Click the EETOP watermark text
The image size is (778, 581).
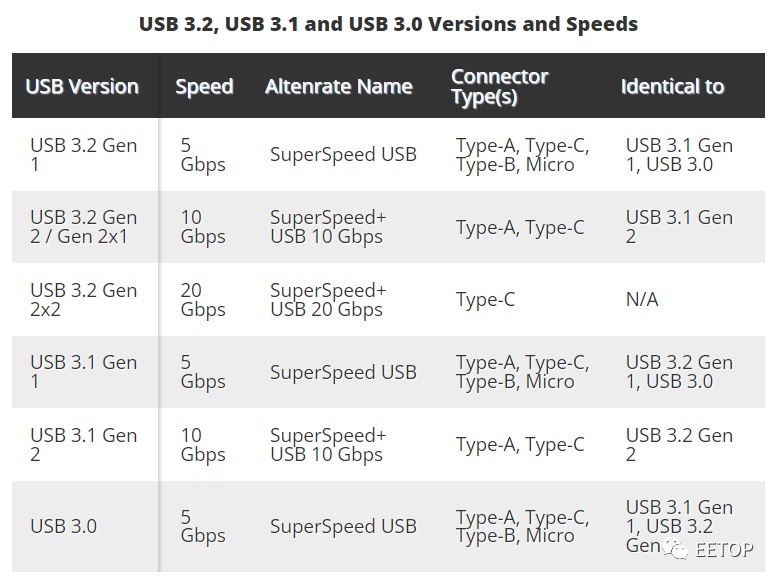click(724, 550)
